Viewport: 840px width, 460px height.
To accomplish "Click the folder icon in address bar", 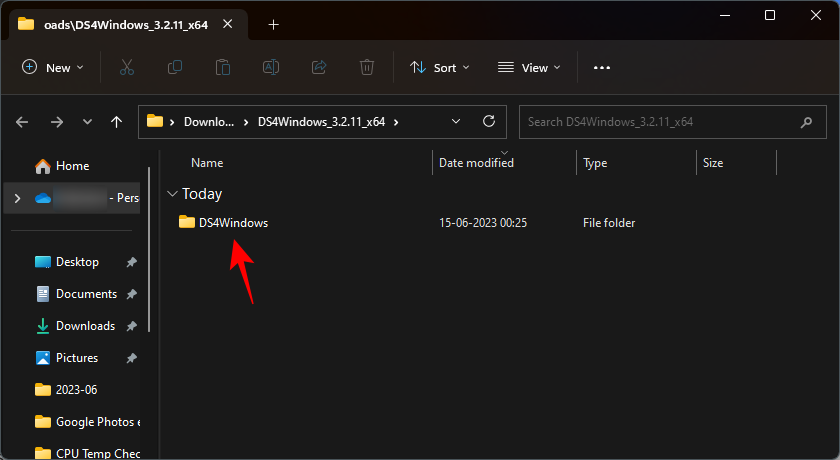I will click(155, 121).
